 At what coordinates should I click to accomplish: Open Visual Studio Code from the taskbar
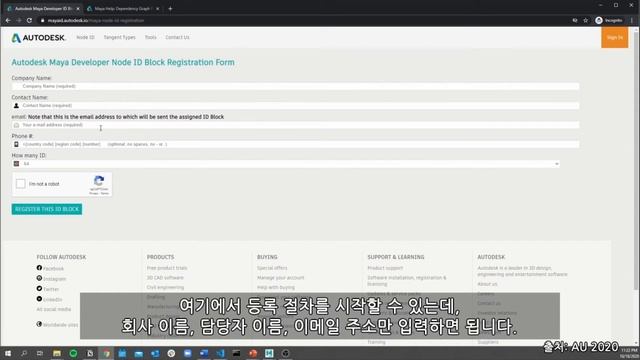(x=220, y=353)
